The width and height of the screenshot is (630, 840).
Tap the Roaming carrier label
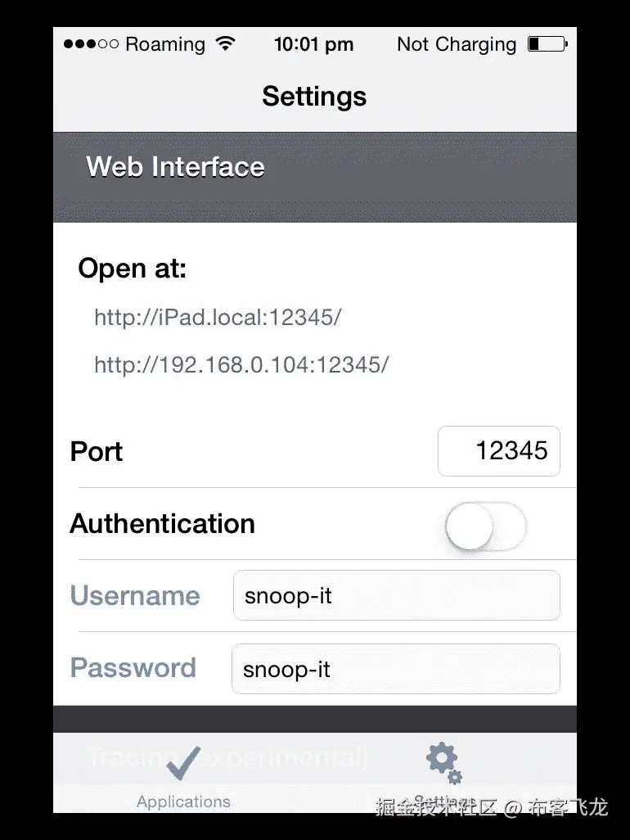(165, 44)
